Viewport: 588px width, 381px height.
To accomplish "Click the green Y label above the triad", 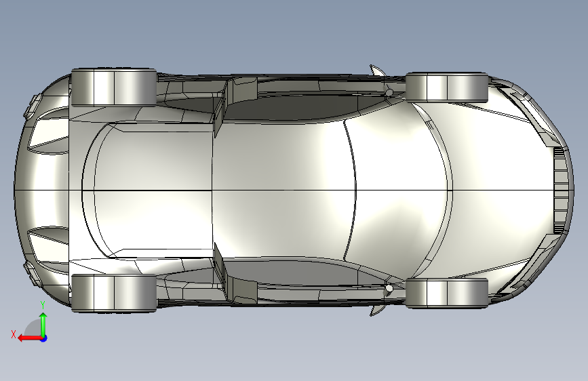I will [43, 305].
